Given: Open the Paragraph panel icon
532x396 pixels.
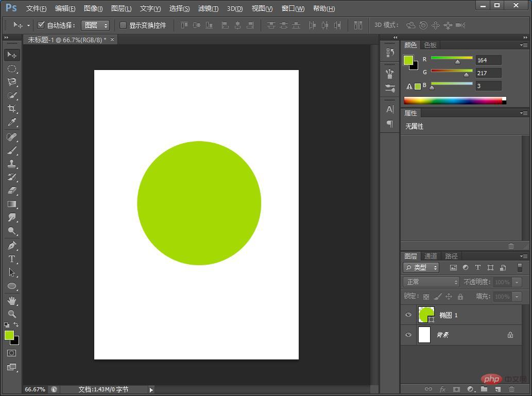Looking at the screenshot, I should pos(390,124).
